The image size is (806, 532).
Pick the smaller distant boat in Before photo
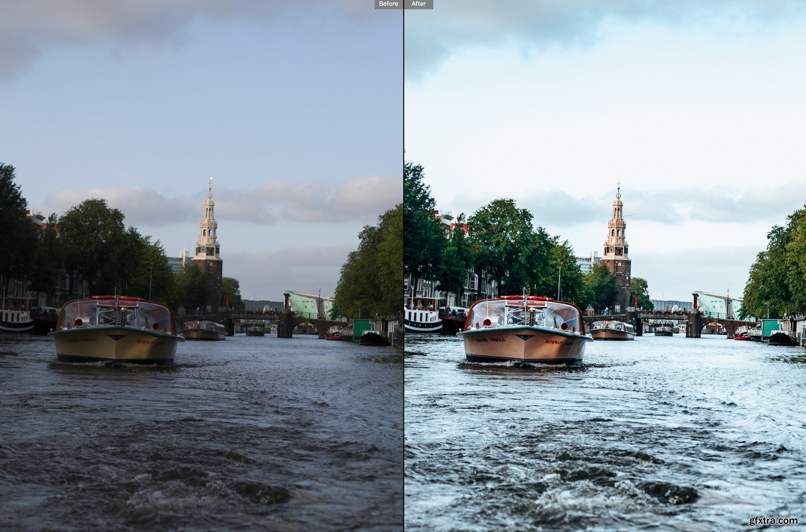203,330
